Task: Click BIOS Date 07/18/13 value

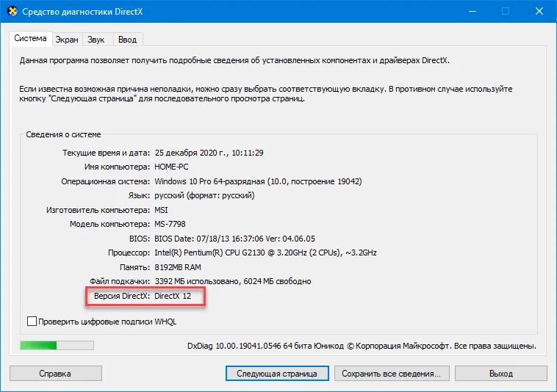Action: [x=234, y=239]
